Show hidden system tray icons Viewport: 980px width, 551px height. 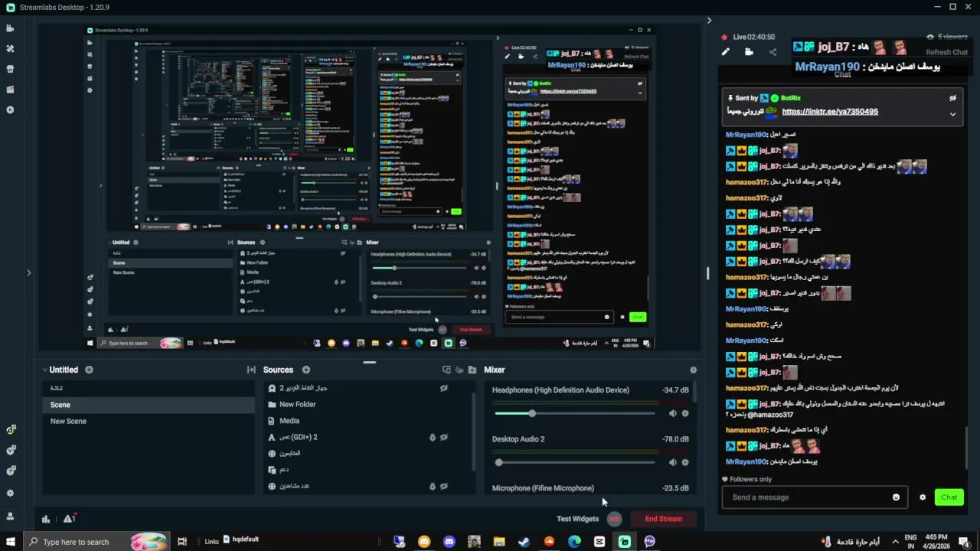click(x=894, y=542)
